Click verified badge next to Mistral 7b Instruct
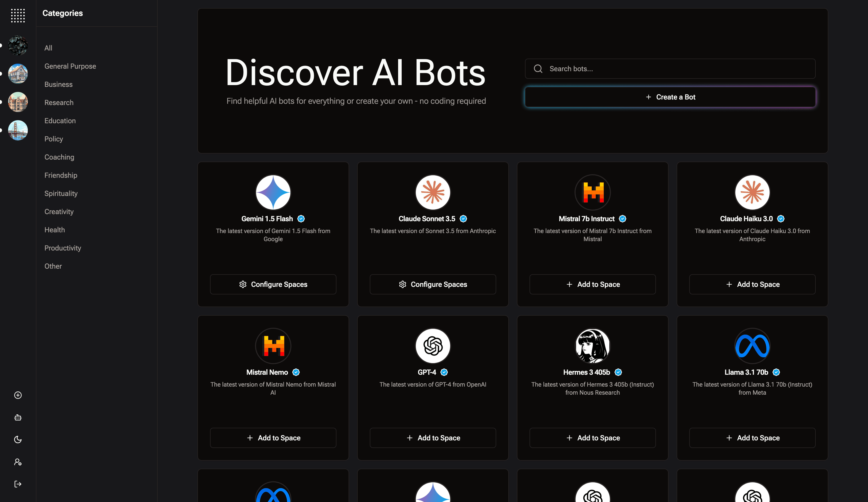The width and height of the screenshot is (868, 502). (622, 219)
